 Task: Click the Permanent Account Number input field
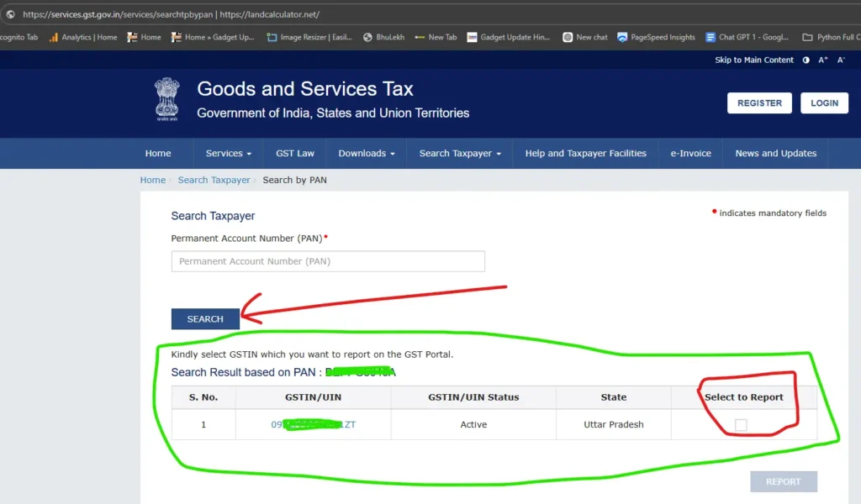(328, 261)
